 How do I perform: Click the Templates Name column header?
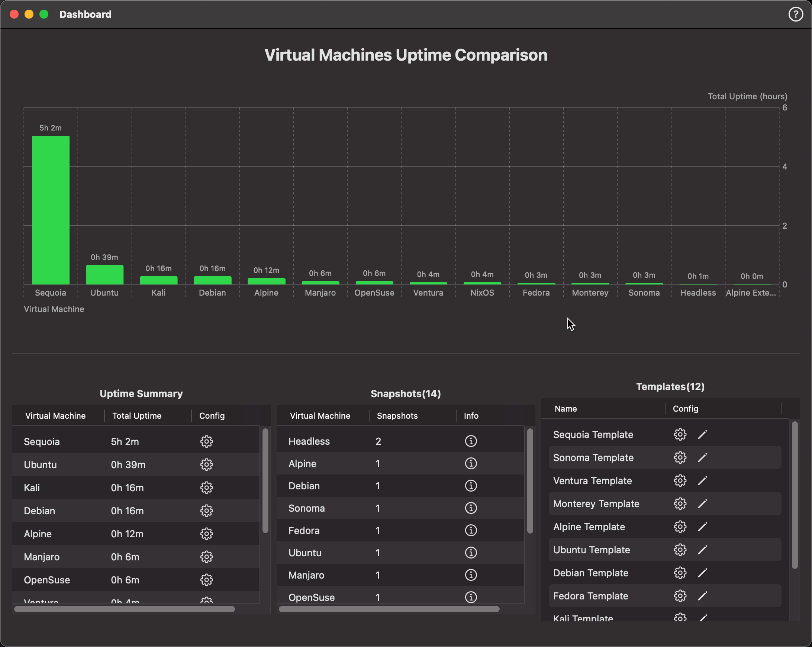pyautogui.click(x=566, y=409)
